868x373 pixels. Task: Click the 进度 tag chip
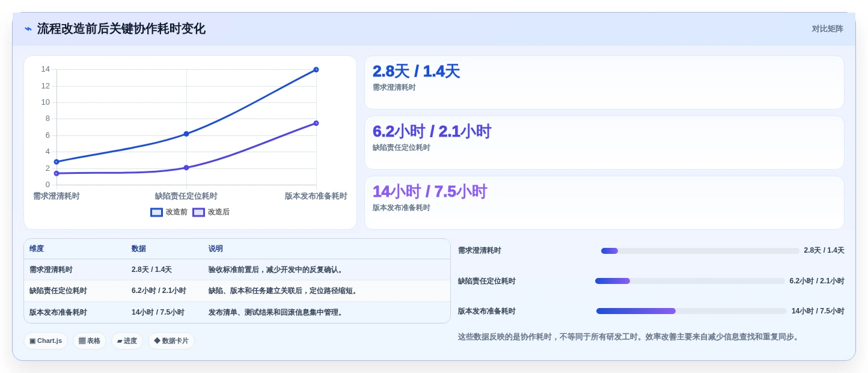point(127,341)
